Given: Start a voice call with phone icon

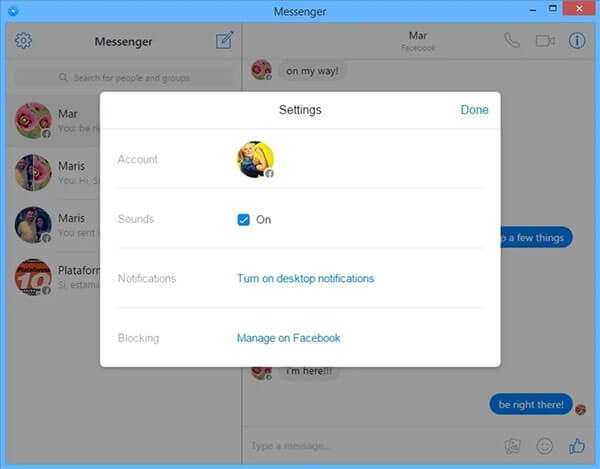Looking at the screenshot, I should (x=512, y=40).
